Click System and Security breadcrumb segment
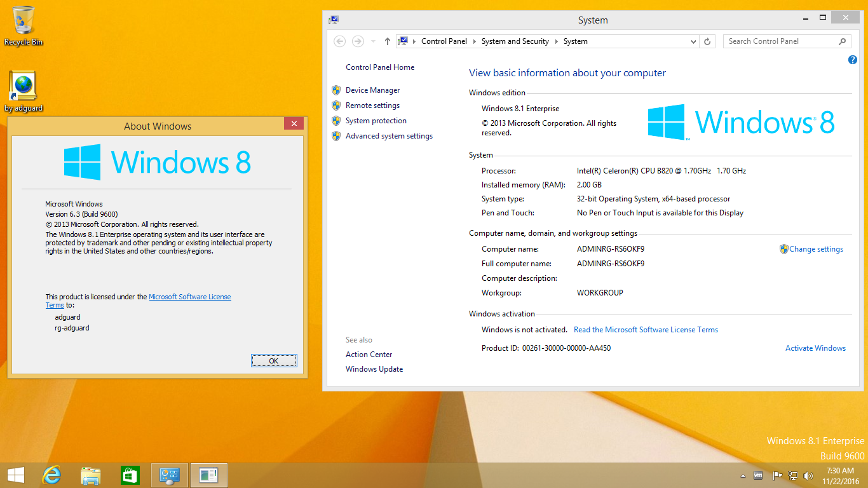868x488 pixels. pos(515,41)
